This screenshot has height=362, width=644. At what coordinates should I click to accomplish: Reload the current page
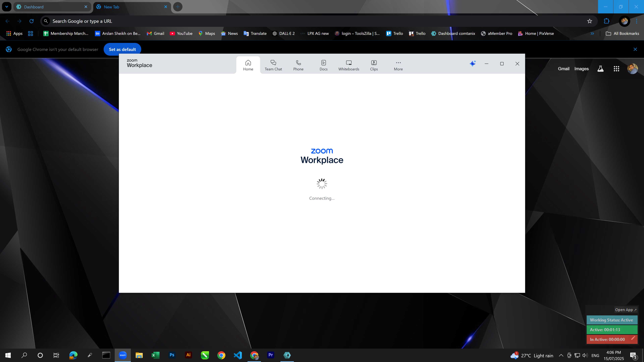click(x=32, y=21)
